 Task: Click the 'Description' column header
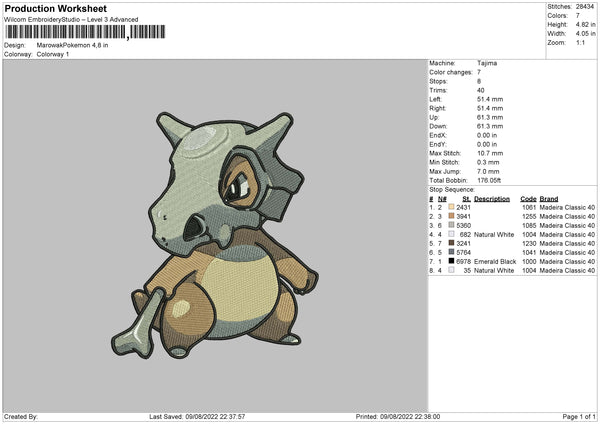492,199
